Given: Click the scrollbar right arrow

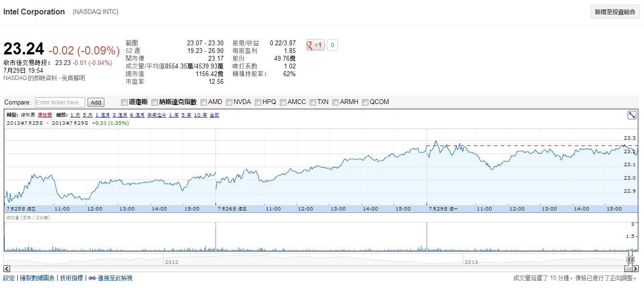Looking at the screenshot, I should click(635, 268).
